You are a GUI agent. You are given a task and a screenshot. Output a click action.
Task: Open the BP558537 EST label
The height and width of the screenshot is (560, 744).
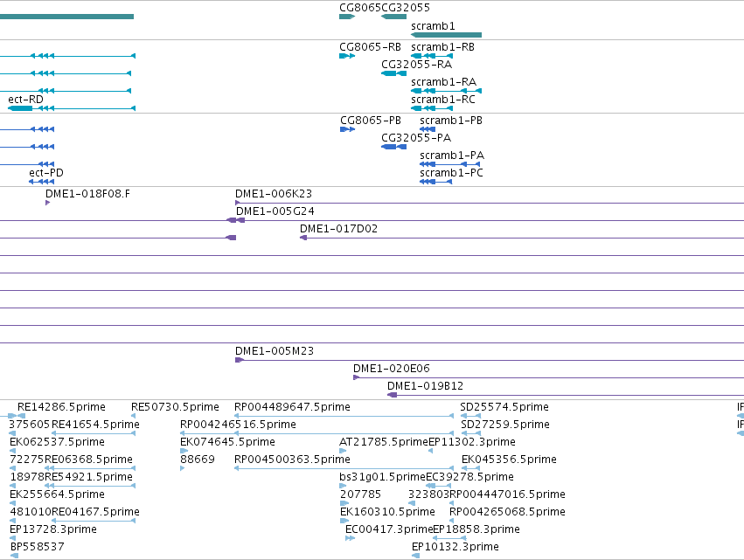(37, 547)
